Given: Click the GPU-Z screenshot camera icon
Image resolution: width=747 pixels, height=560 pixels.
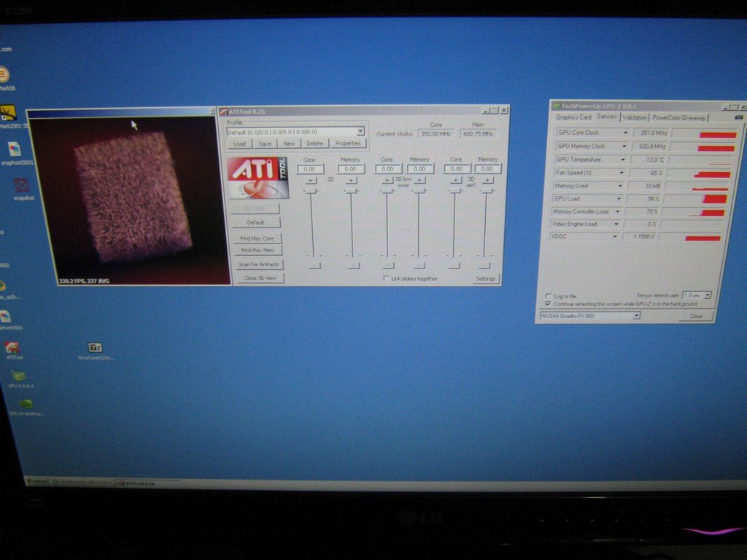Looking at the screenshot, I should [738, 117].
